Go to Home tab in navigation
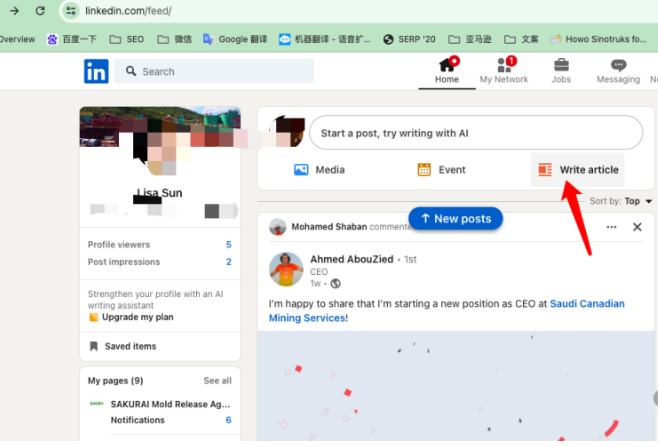The image size is (658, 446). pyautogui.click(x=447, y=71)
